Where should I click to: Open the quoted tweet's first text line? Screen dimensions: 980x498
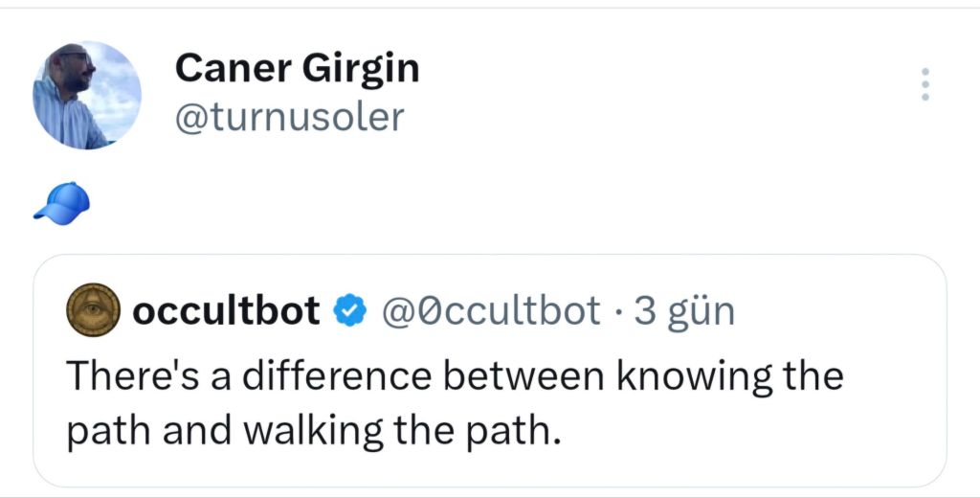click(455, 375)
